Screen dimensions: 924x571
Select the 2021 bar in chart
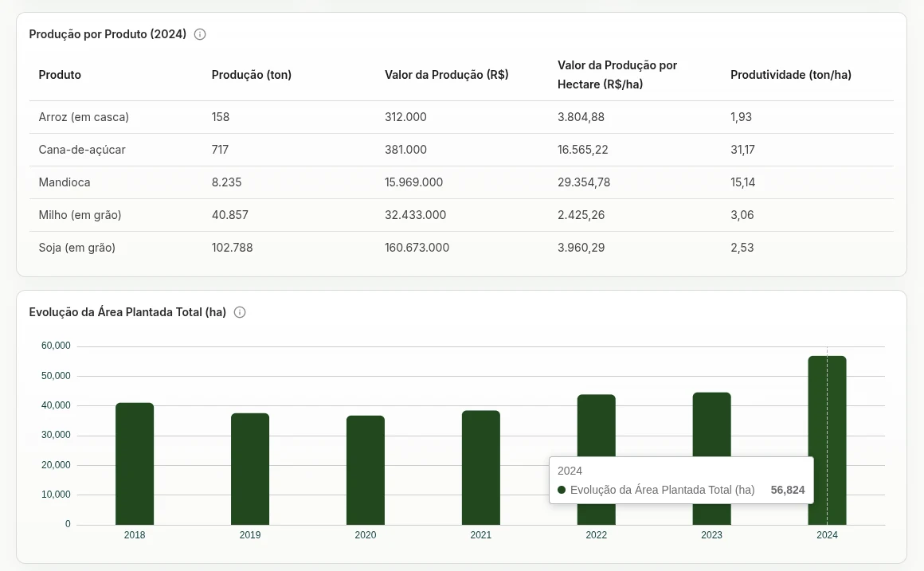tap(481, 467)
